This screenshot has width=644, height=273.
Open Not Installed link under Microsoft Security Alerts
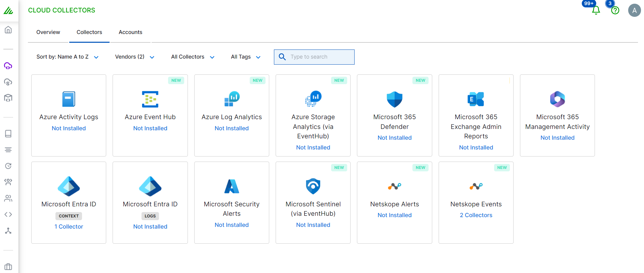[232, 225]
